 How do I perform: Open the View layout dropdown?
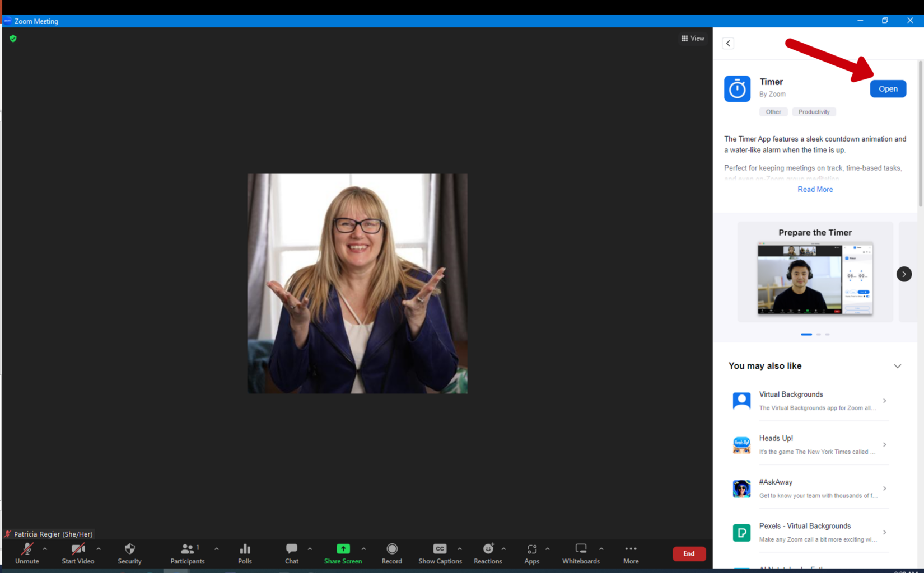(693, 39)
